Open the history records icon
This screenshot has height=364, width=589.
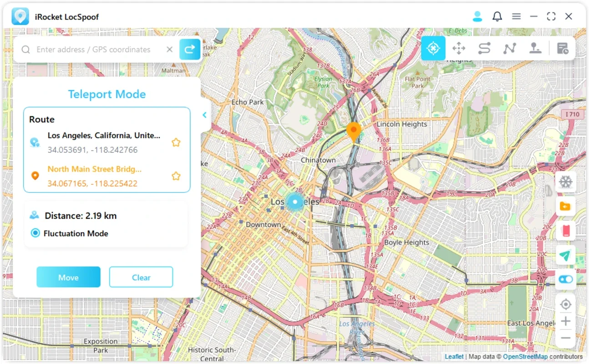[563, 48]
